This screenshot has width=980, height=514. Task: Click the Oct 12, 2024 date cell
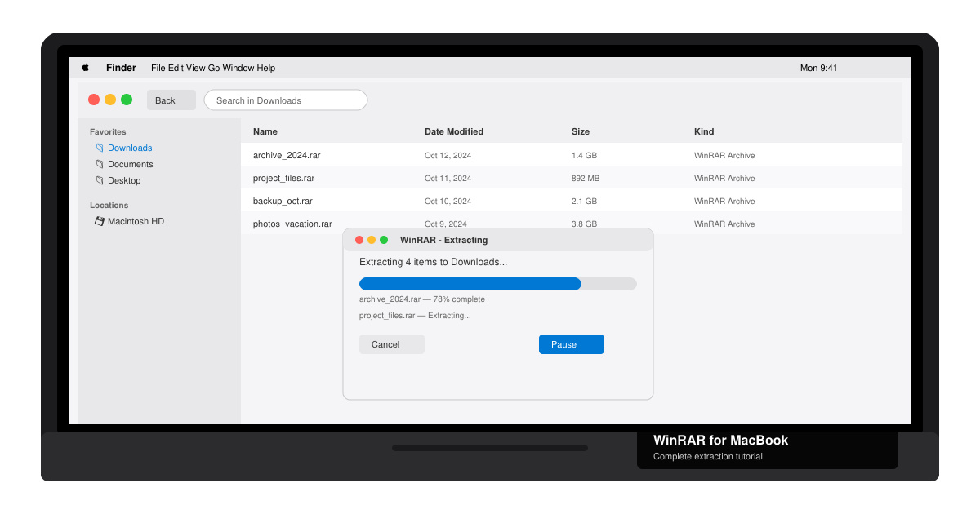(x=448, y=155)
